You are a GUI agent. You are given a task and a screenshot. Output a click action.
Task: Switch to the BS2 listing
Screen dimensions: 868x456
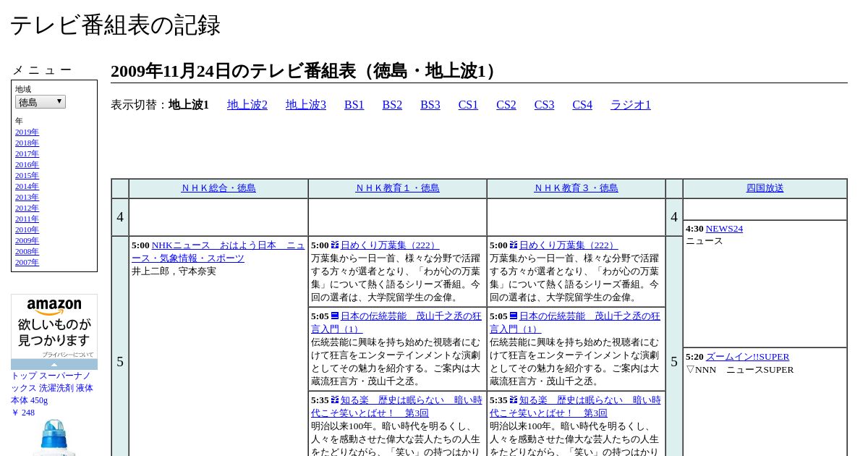pyautogui.click(x=392, y=105)
